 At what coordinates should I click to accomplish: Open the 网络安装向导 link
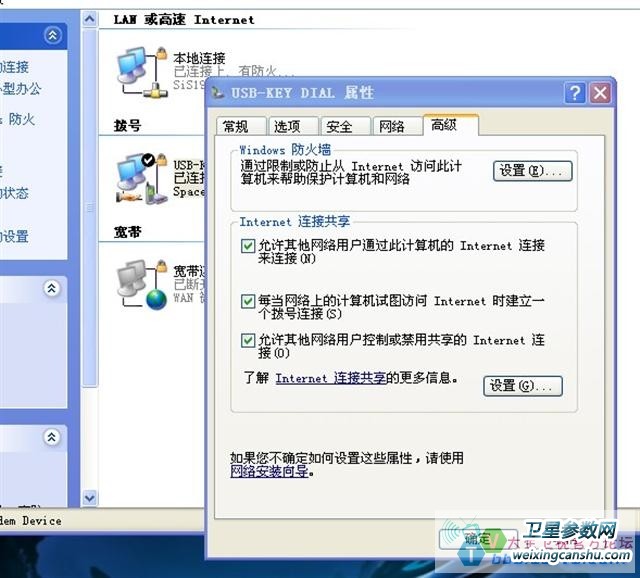(x=269, y=472)
